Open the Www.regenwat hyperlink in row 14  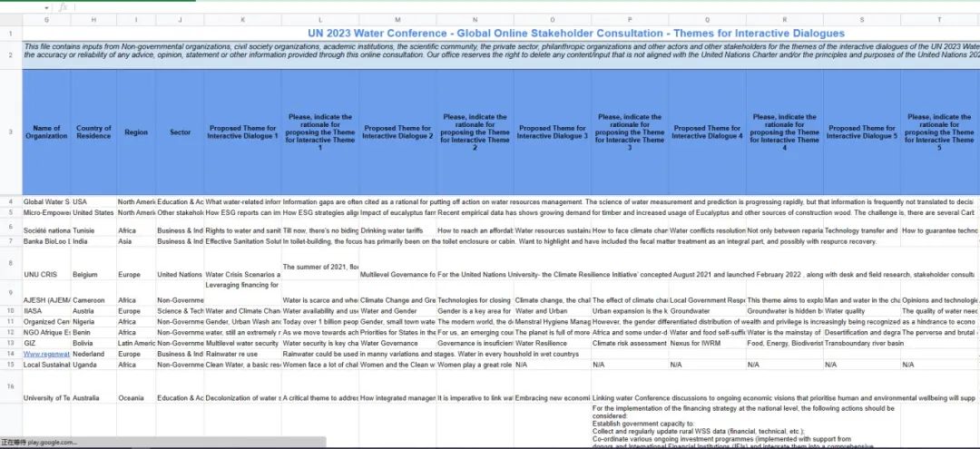click(x=45, y=354)
